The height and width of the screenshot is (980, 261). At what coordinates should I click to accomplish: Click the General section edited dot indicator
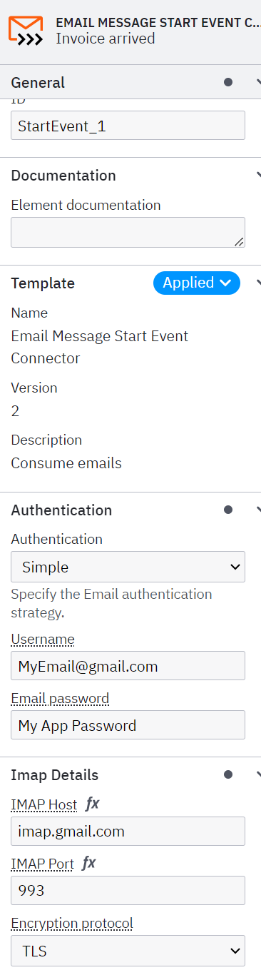[228, 82]
